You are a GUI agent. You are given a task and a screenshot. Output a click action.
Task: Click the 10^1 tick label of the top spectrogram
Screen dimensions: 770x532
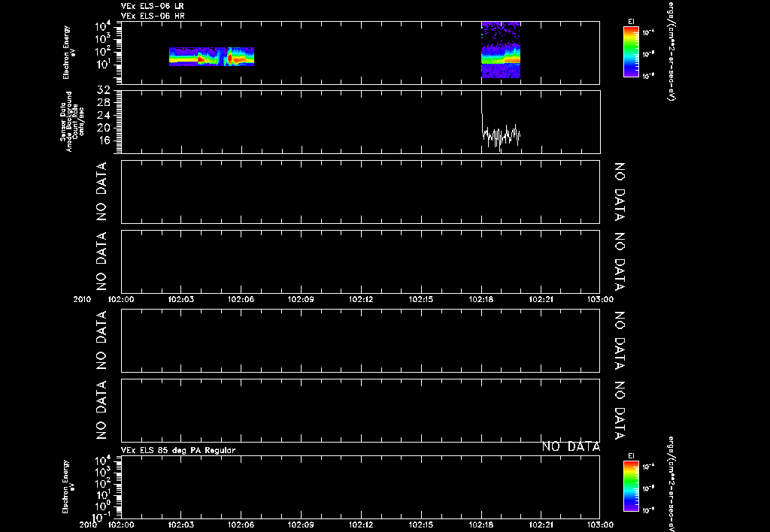coord(102,65)
